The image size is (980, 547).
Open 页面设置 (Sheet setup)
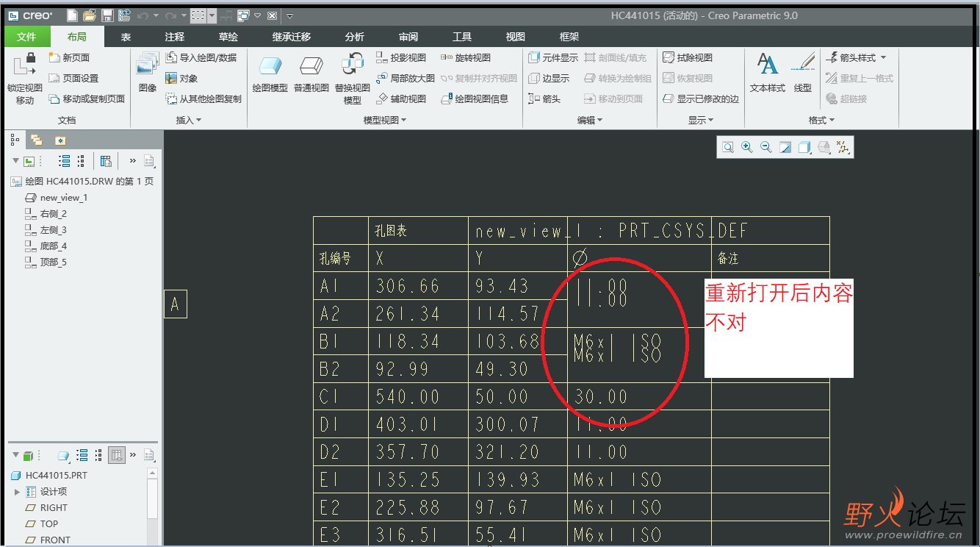coord(73,78)
